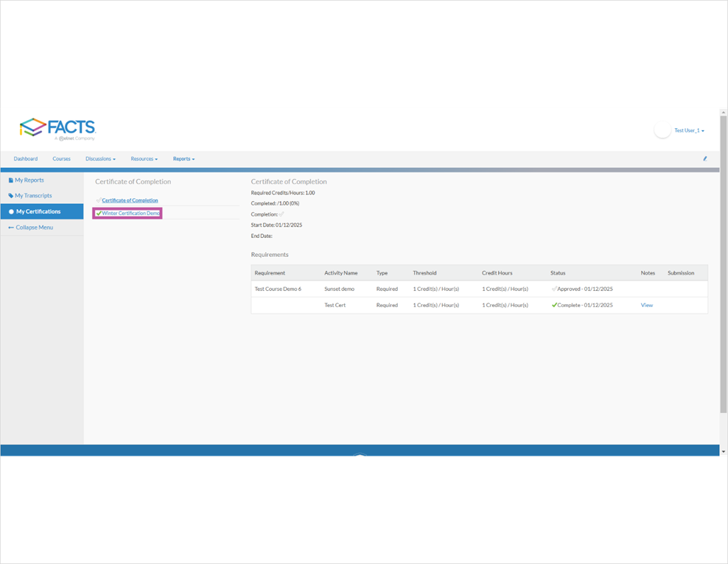Viewport: 728px width, 564px height.
Task: Click the Requirement column header
Action: tap(270, 273)
